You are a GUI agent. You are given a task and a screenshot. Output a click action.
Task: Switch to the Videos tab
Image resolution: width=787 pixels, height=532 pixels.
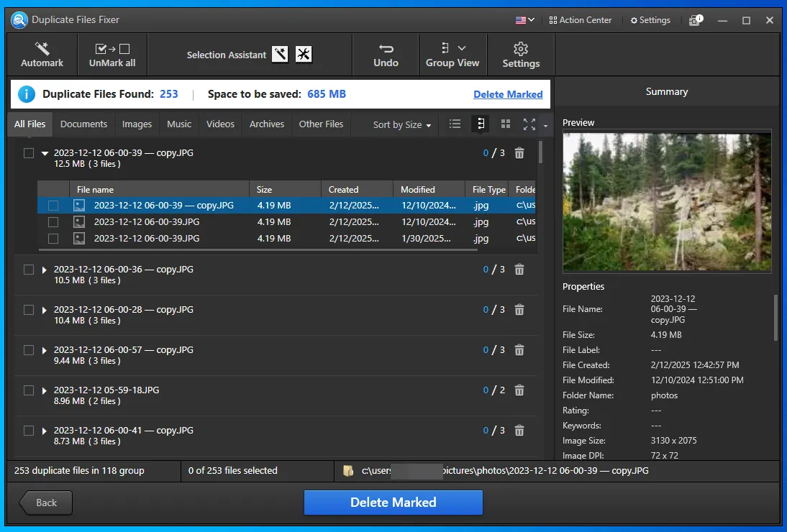point(220,124)
